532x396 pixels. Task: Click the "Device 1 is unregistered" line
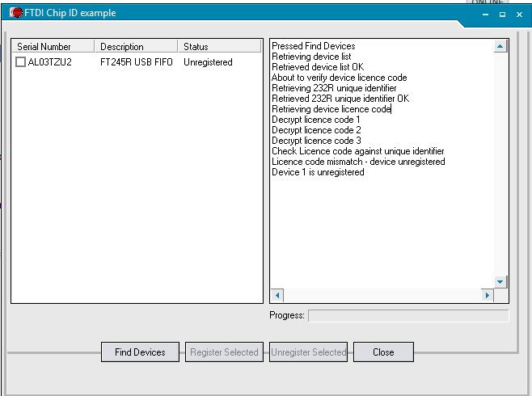coord(318,172)
